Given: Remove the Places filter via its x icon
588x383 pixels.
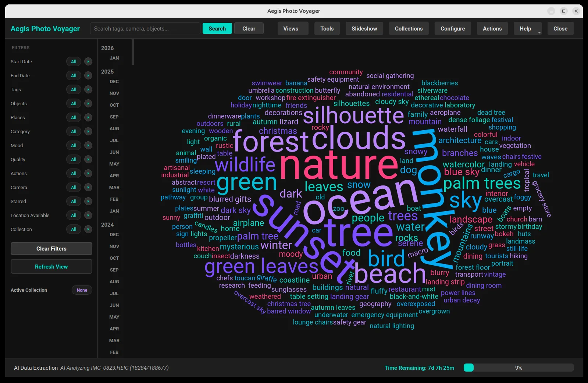Looking at the screenshot, I should pyautogui.click(x=88, y=117).
